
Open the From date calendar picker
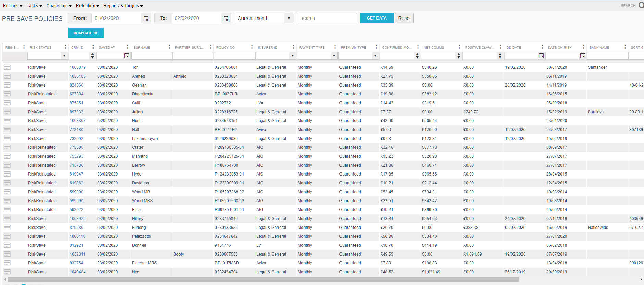pyautogui.click(x=146, y=18)
